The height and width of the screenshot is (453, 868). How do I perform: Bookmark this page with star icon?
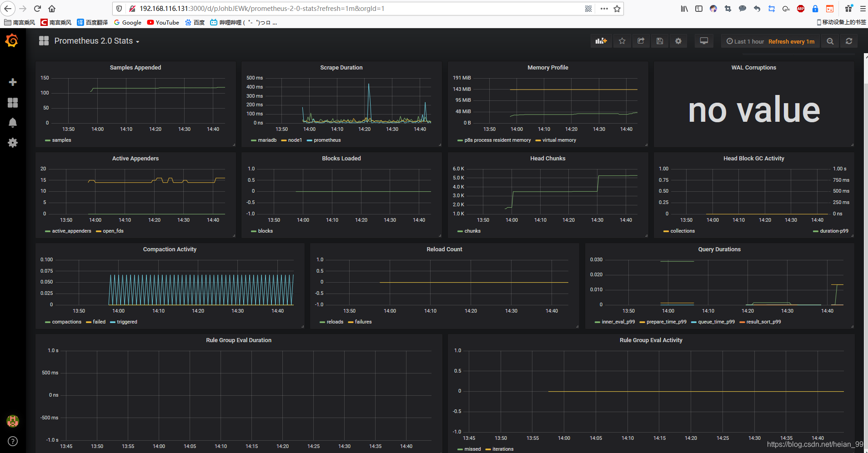[x=617, y=9]
